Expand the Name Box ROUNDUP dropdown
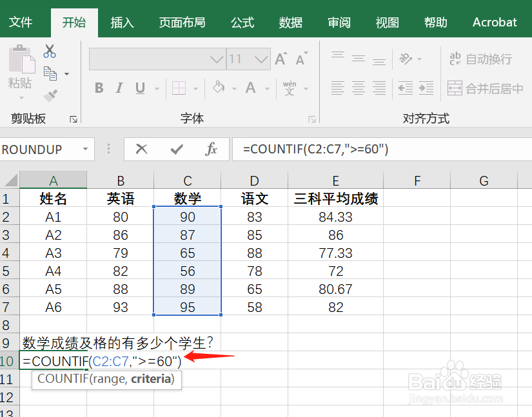Screen dimensions: 532x417 [86, 149]
